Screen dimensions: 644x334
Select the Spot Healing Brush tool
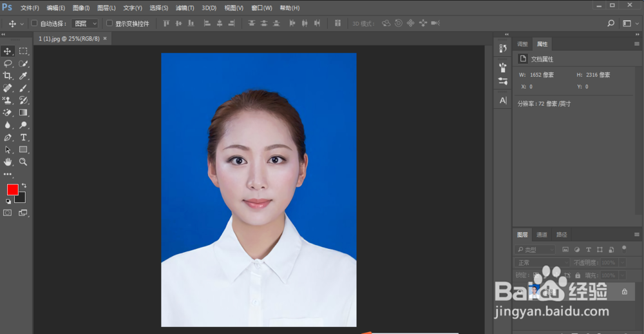pos(7,88)
